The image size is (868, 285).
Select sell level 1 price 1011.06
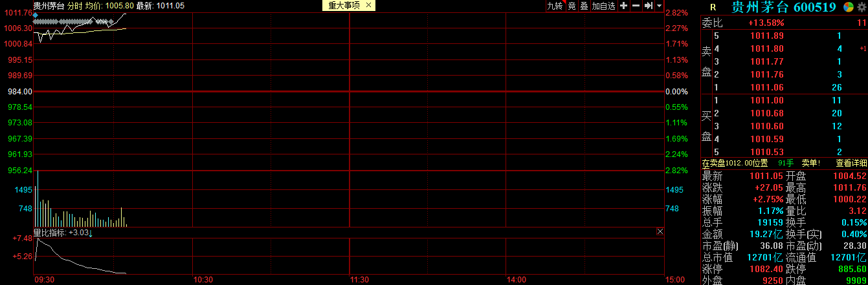[x=767, y=87]
